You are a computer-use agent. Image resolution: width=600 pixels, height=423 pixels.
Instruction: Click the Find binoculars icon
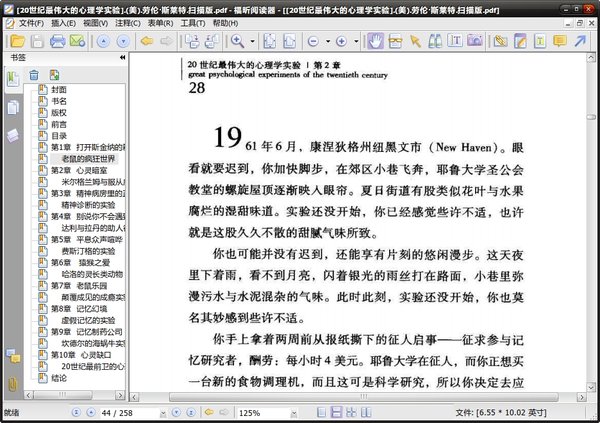click(437, 41)
